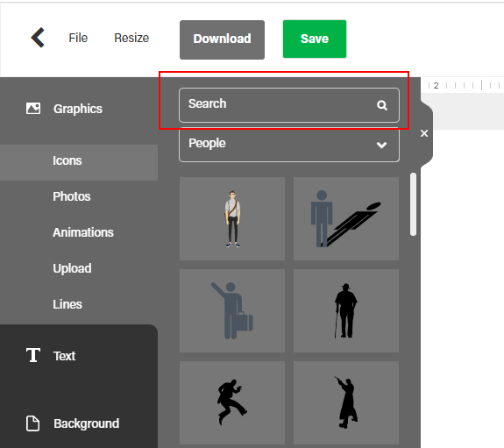The image size is (504, 448).
Task: Expand the People category dropdown
Action: 289,145
